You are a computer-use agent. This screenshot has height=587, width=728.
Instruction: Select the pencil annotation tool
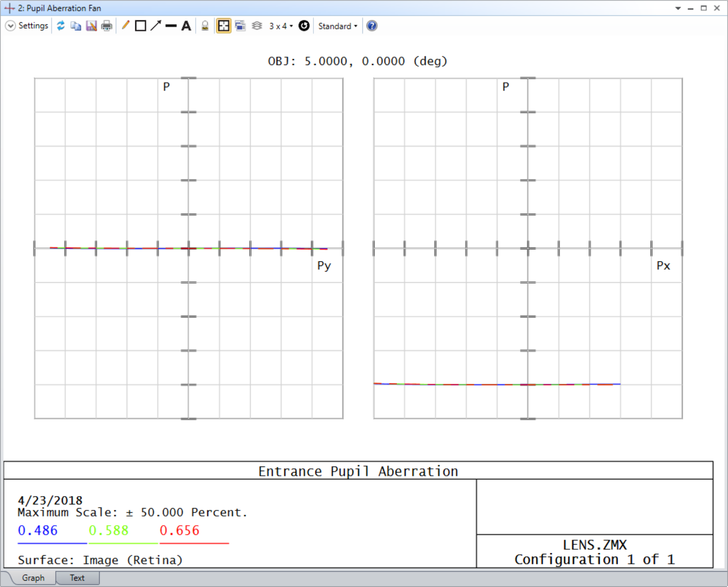point(126,26)
